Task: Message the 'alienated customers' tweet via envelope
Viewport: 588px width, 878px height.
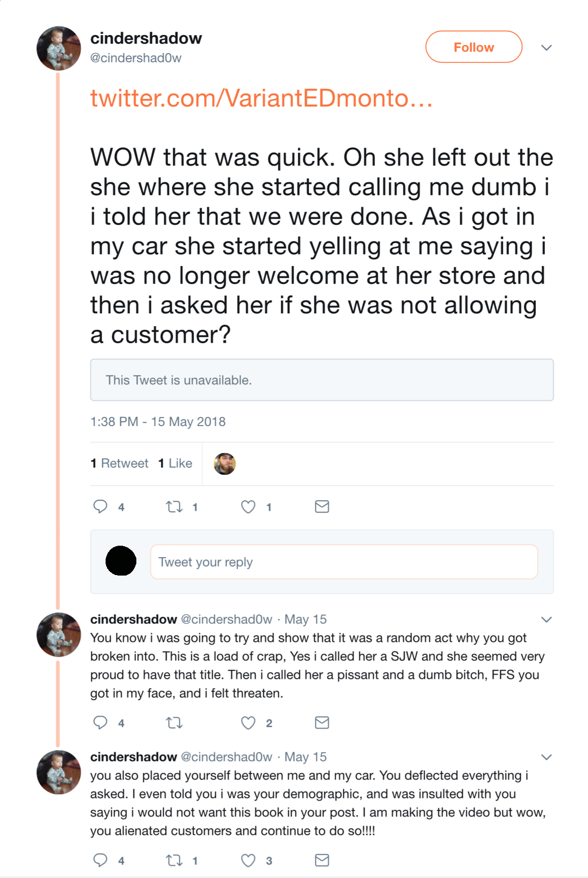Action: [322, 860]
